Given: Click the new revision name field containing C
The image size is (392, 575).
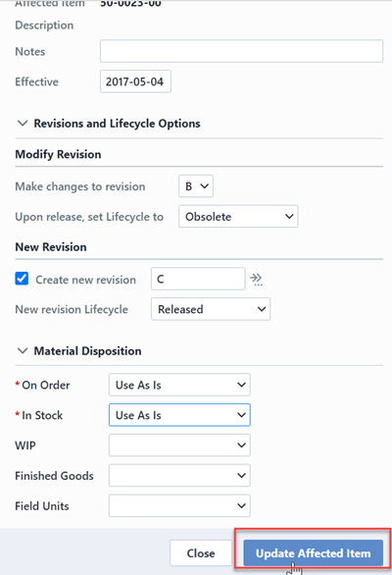Looking at the screenshot, I should coord(198,279).
